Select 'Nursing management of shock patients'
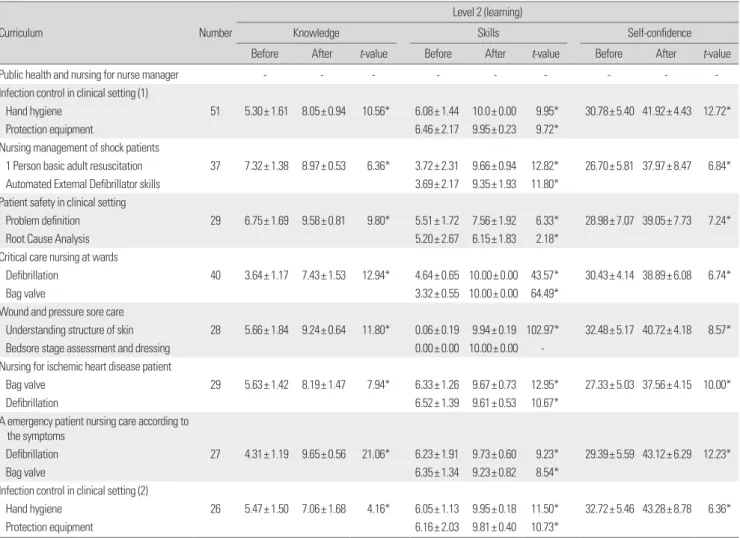The image size is (740, 538). pyautogui.click(x=80, y=148)
